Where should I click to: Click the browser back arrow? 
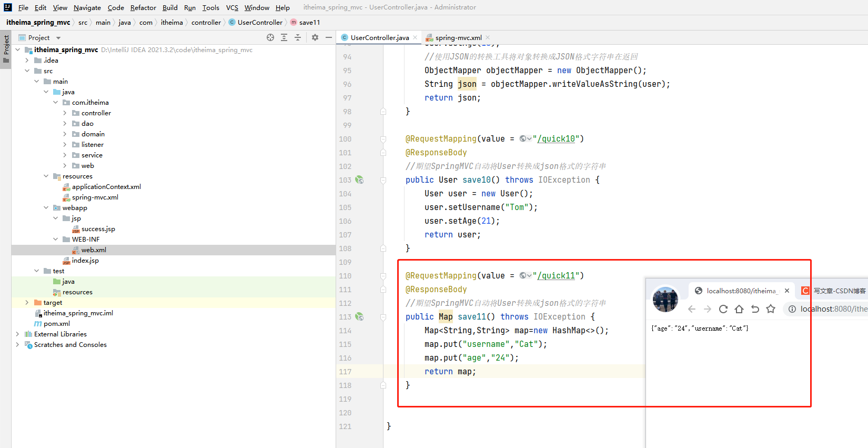(x=692, y=309)
